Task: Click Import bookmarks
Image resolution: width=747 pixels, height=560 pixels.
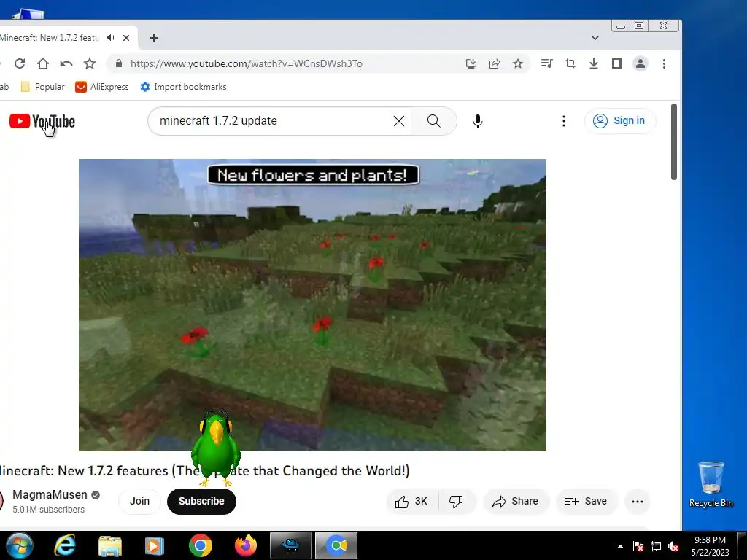Action: [x=183, y=87]
